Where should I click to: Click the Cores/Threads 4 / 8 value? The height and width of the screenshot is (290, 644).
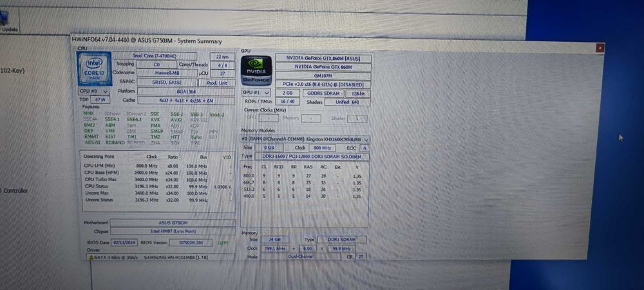coord(223,65)
